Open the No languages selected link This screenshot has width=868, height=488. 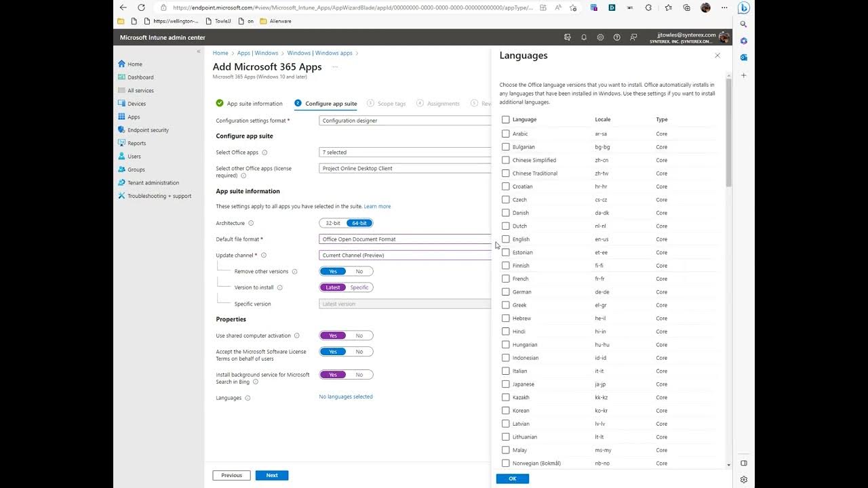(x=346, y=397)
